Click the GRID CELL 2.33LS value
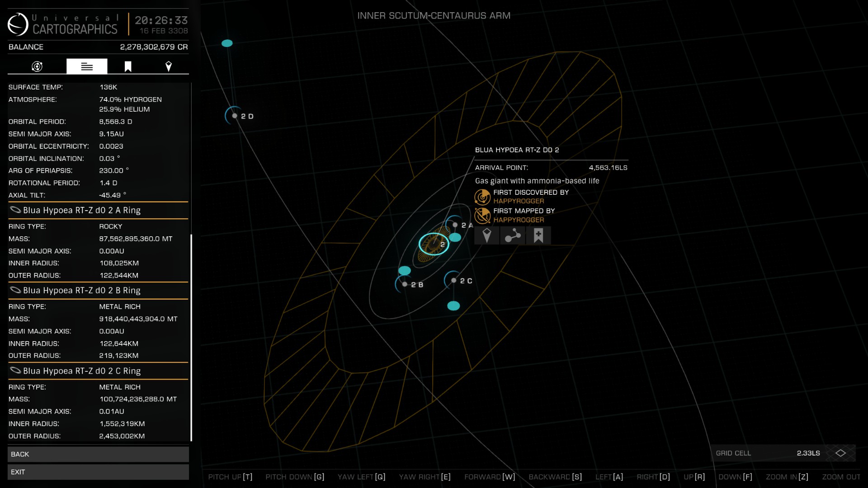Image resolution: width=868 pixels, height=488 pixels. point(808,453)
